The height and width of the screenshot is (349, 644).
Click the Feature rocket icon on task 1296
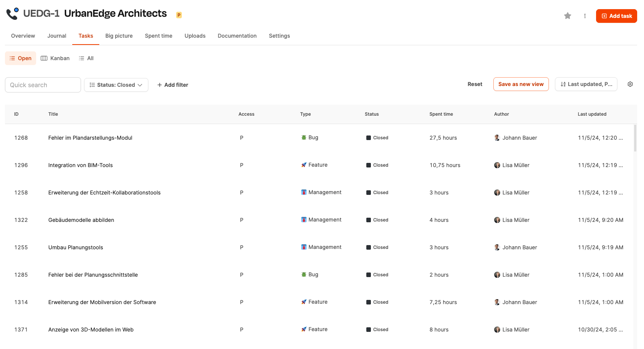(x=304, y=165)
